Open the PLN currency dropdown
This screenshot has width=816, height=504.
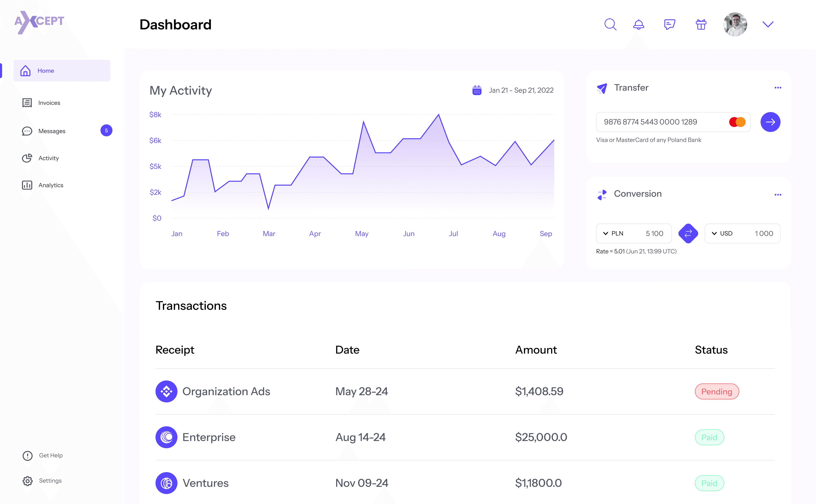tap(606, 234)
